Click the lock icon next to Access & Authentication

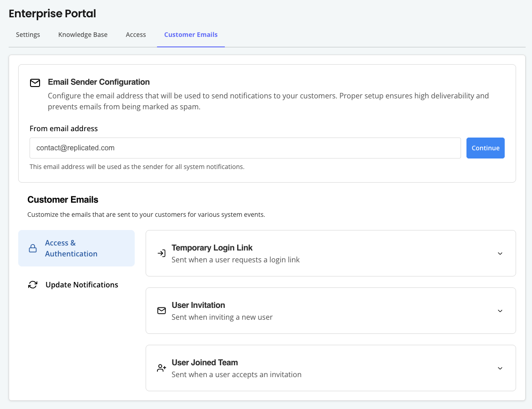32,248
